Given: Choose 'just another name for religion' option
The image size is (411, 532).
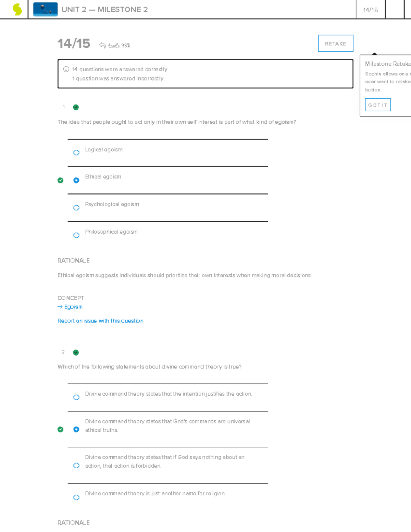Looking at the screenshot, I should [76, 497].
